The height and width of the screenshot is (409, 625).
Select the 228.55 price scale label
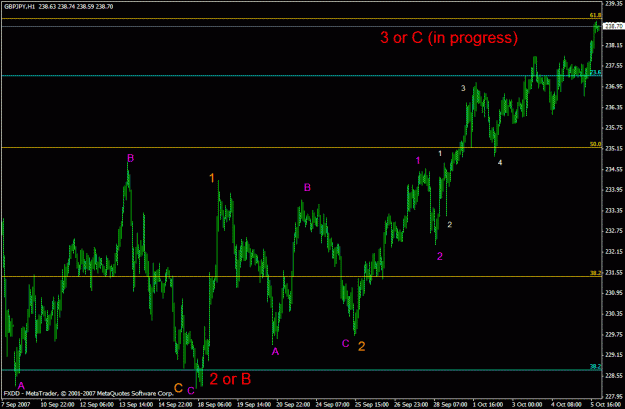click(x=614, y=376)
